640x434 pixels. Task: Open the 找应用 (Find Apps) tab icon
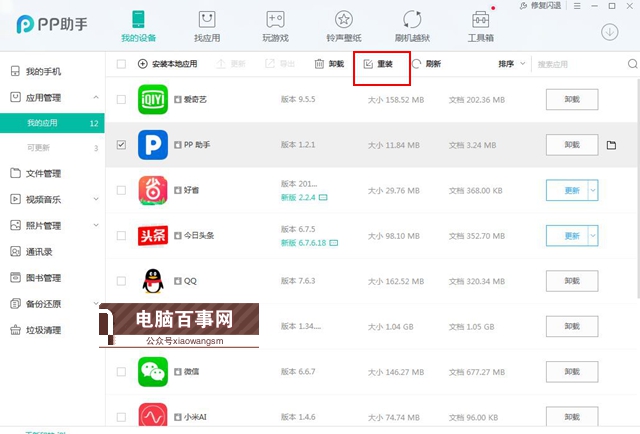coord(207,19)
